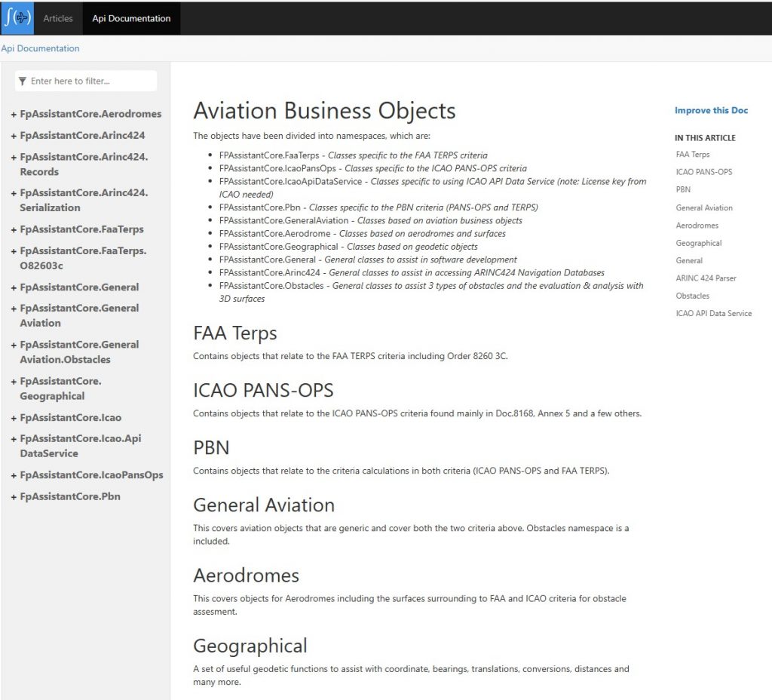Navigate to ICAO API Data Service section
The image size is (772, 700).
(x=713, y=313)
